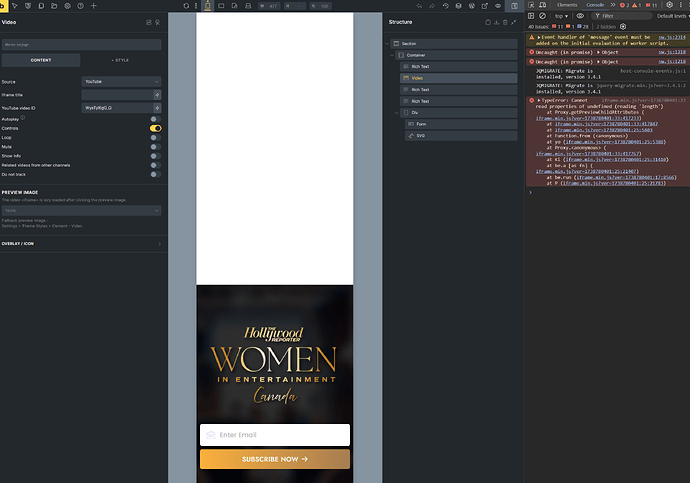Open builder Settings gear in the top toolbar
The image size is (690, 483).
(x=67, y=6)
